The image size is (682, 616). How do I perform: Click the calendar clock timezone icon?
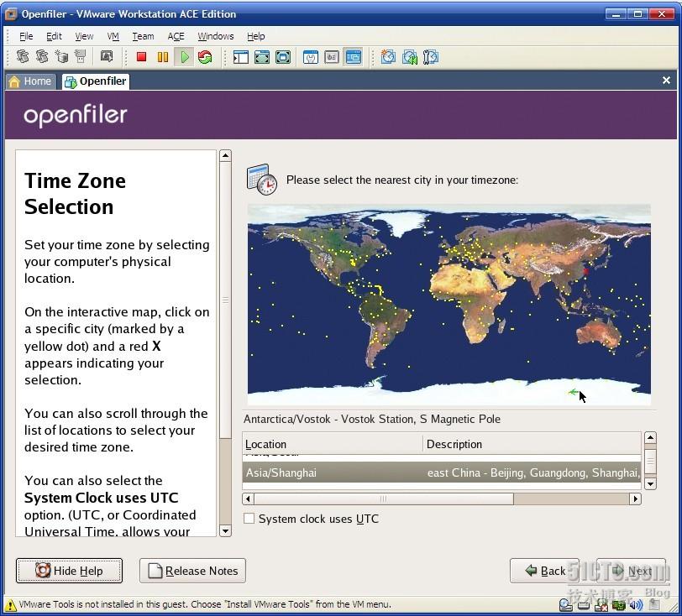coord(261,179)
